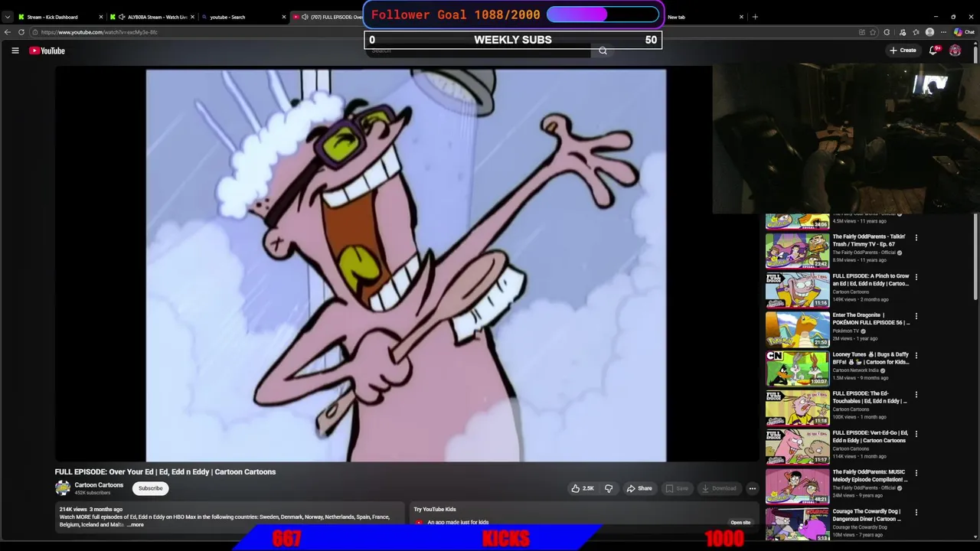Open options menu for Talkin' Trash video
Image resolution: width=980 pixels, height=551 pixels.
[916, 238]
